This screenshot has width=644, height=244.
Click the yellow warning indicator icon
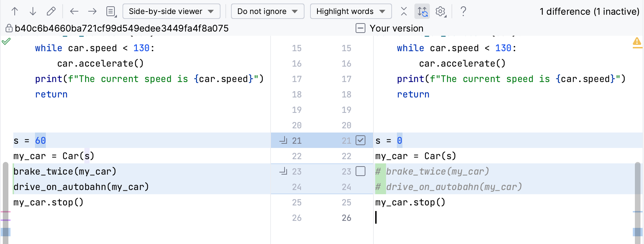[x=637, y=42]
